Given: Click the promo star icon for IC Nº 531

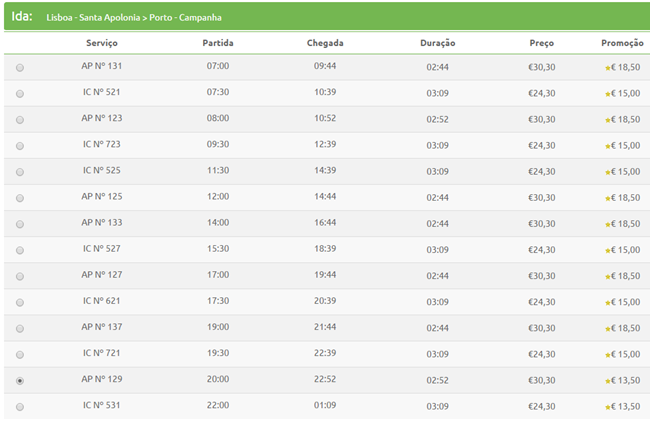Looking at the screenshot, I should 608,407.
